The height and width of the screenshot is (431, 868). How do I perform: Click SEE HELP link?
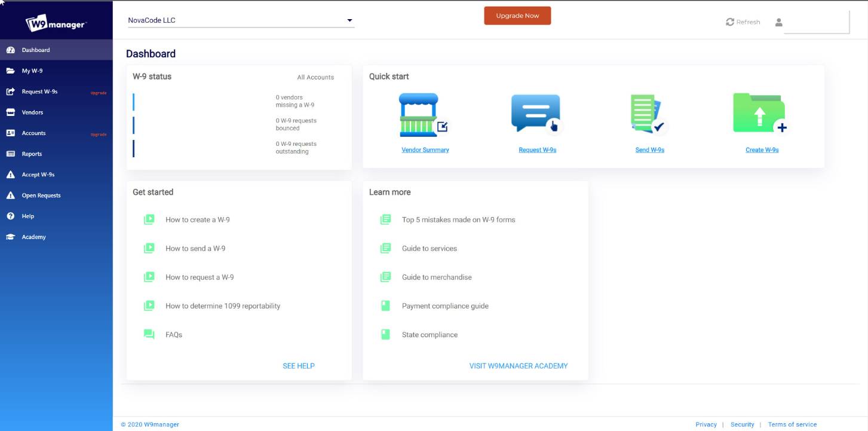(299, 366)
